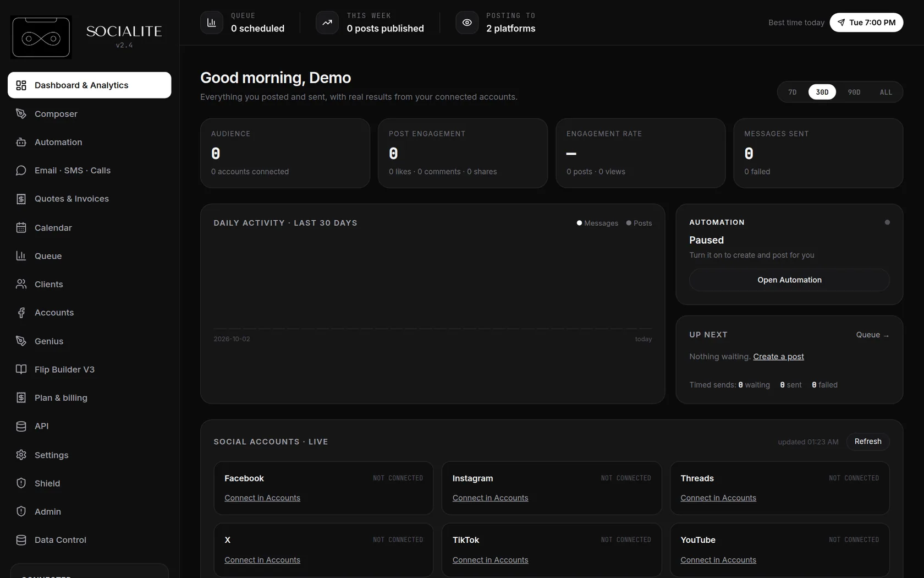Select the 7D time range

[792, 92]
